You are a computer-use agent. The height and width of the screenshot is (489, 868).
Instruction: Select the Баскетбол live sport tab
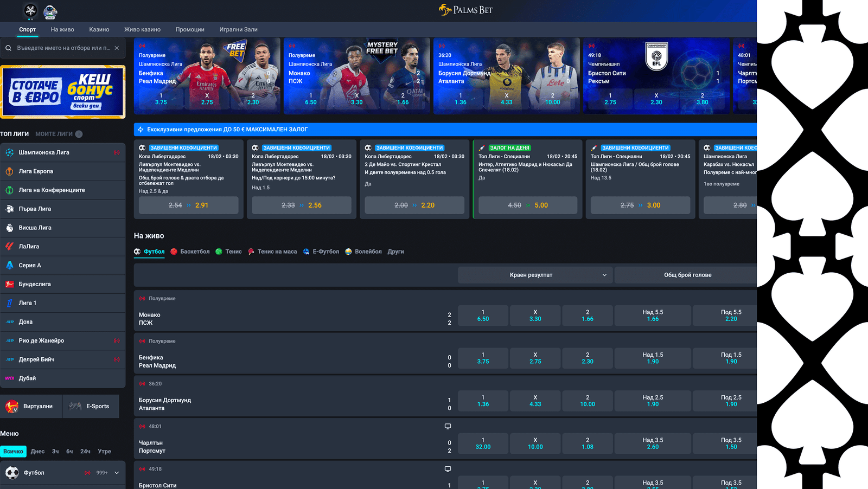[190, 252]
